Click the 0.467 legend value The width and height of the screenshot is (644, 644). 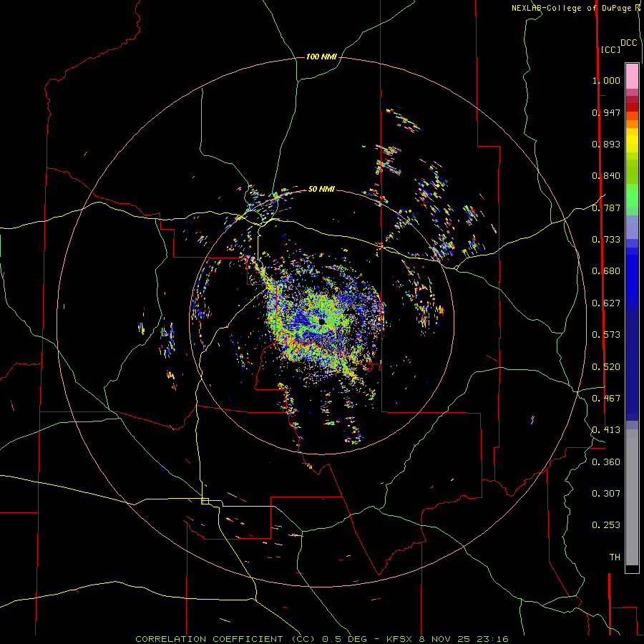click(606, 399)
